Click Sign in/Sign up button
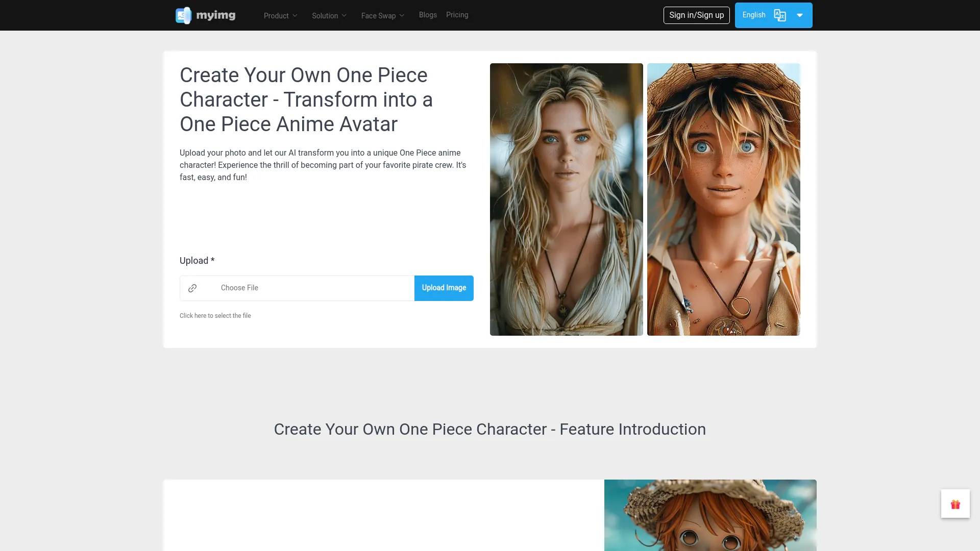The width and height of the screenshot is (980, 551). click(x=697, y=15)
